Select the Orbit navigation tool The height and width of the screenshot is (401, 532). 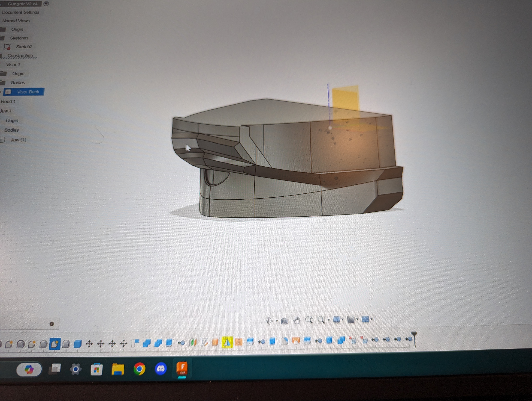[269, 321]
